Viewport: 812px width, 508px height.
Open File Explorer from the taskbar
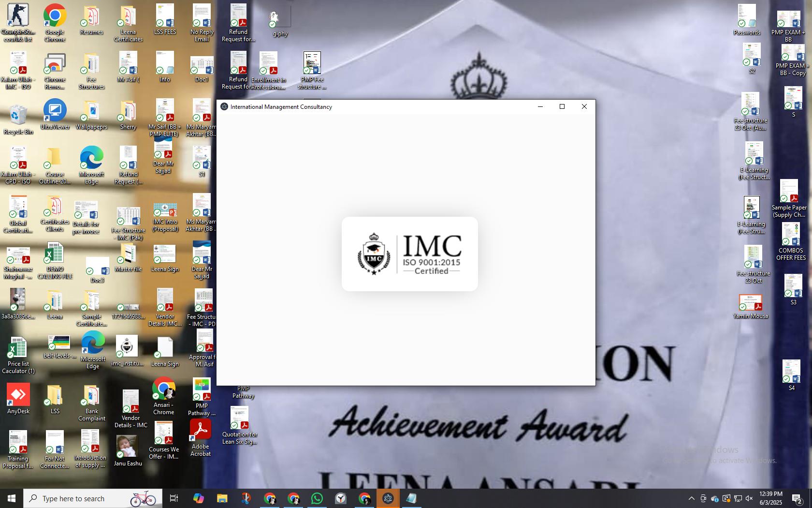coord(222,498)
